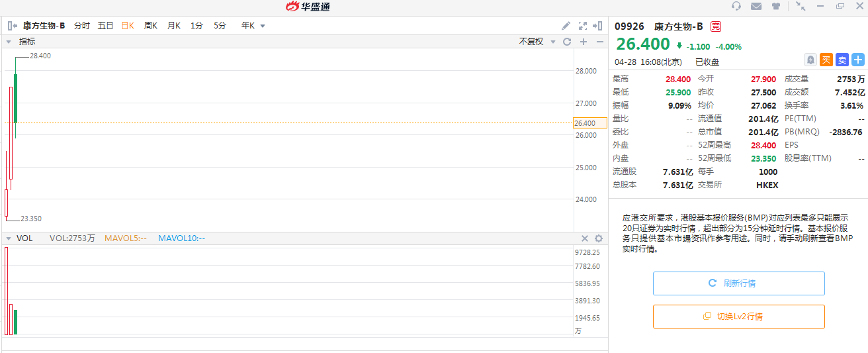Click the 交易所 value HKEX

pyautogui.click(x=767, y=185)
